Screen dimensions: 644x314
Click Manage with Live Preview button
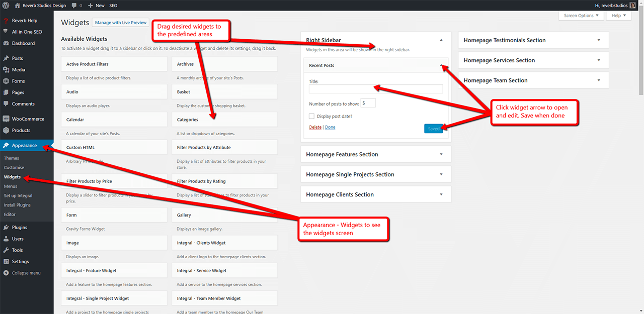coord(121,23)
